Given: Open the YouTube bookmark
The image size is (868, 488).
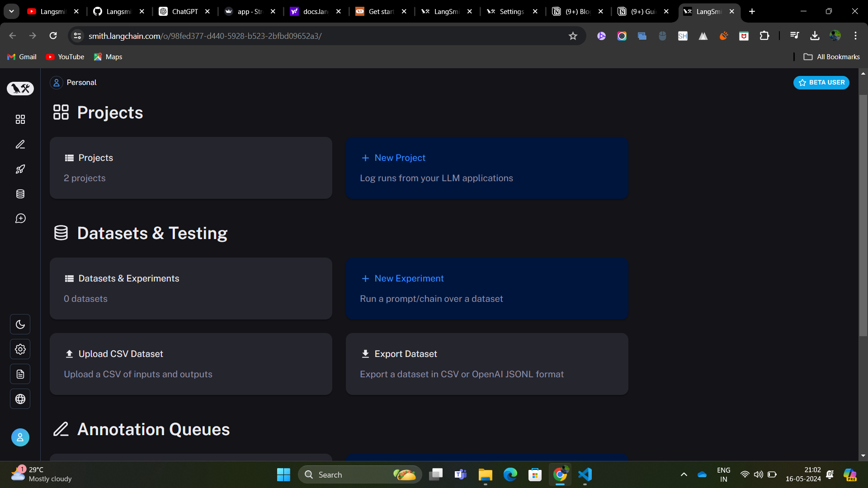Looking at the screenshot, I should tap(65, 57).
